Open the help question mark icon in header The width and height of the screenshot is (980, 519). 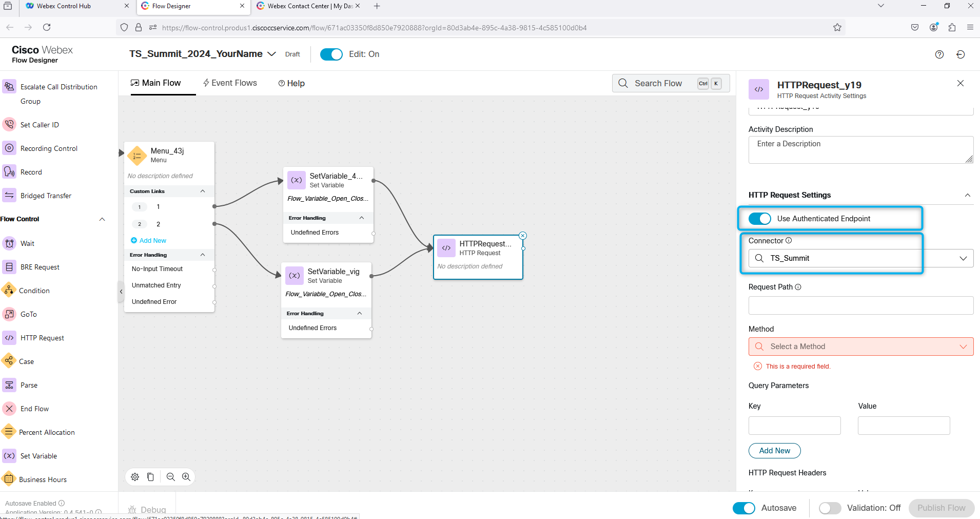pyautogui.click(x=939, y=54)
